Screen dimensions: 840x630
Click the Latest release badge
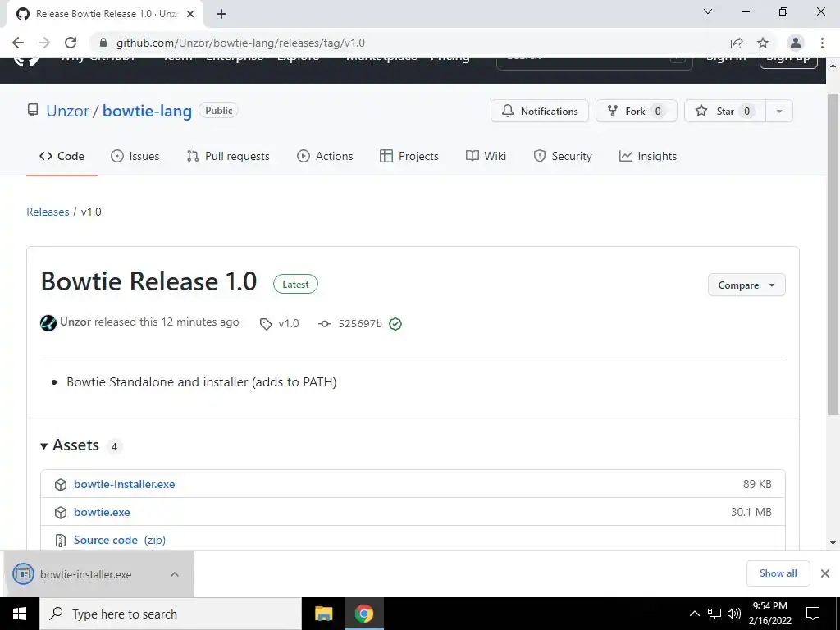[295, 285]
